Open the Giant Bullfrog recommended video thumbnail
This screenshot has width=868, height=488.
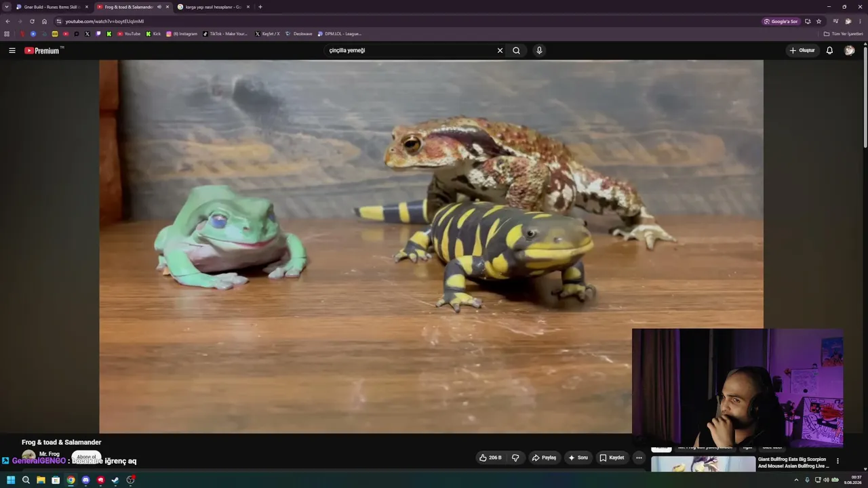tap(703, 464)
